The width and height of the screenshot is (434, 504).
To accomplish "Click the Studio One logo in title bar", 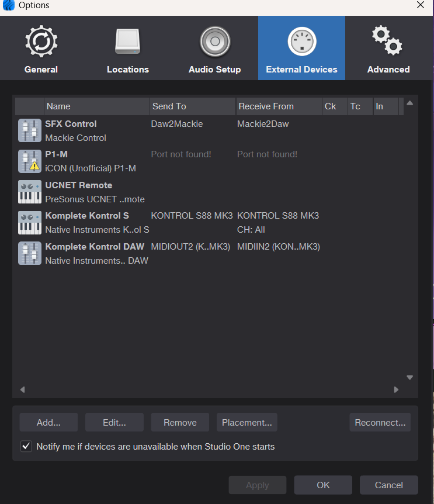I will tap(8, 5).
